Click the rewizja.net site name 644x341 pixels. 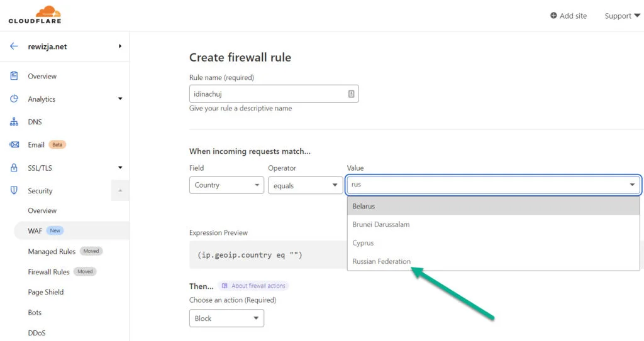click(47, 46)
